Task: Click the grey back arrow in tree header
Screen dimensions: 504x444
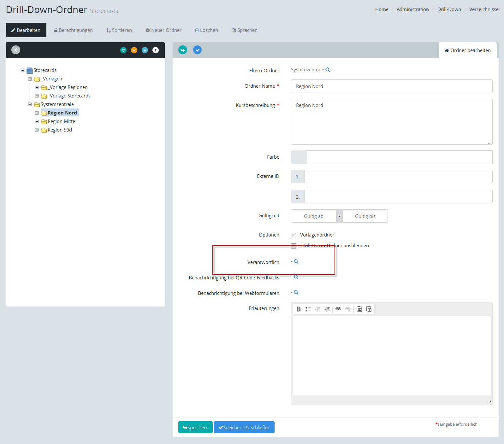Action: [x=16, y=50]
